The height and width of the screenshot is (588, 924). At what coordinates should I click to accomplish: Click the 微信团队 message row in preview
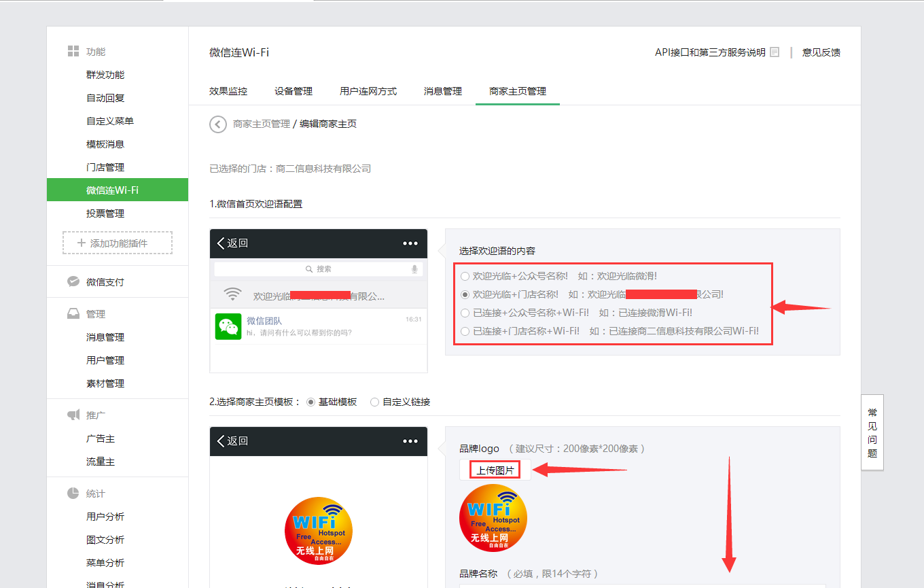click(319, 326)
